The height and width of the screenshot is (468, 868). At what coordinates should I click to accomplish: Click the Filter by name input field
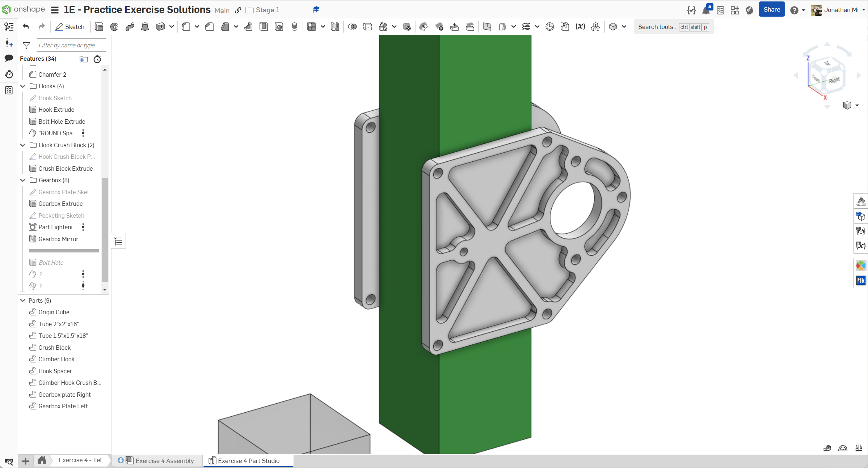pyautogui.click(x=71, y=45)
